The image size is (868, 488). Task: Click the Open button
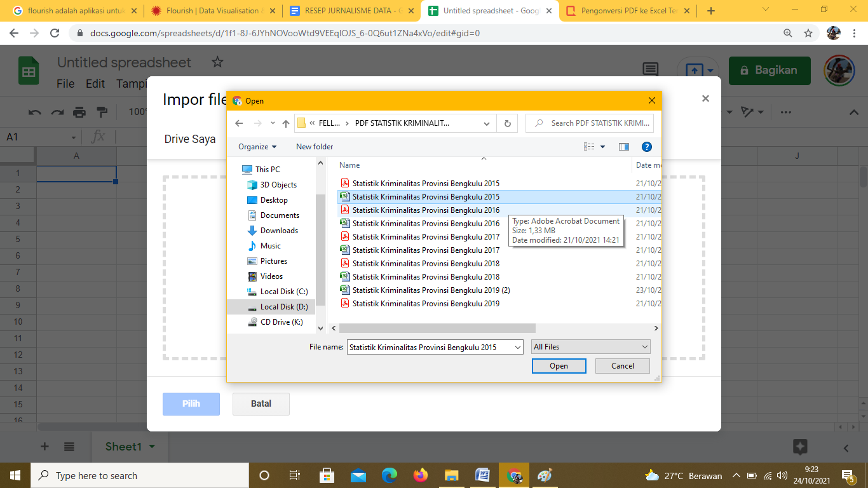point(559,366)
